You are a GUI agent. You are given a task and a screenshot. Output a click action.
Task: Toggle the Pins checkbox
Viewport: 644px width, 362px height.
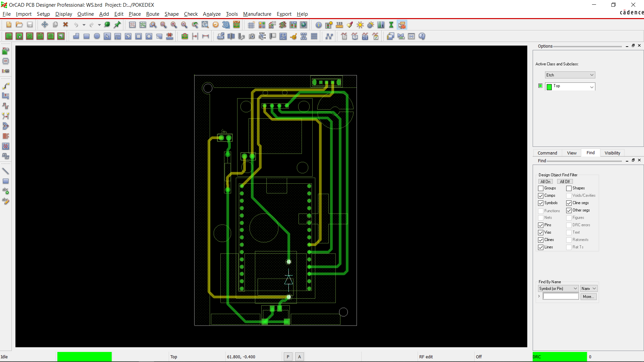coord(541,225)
